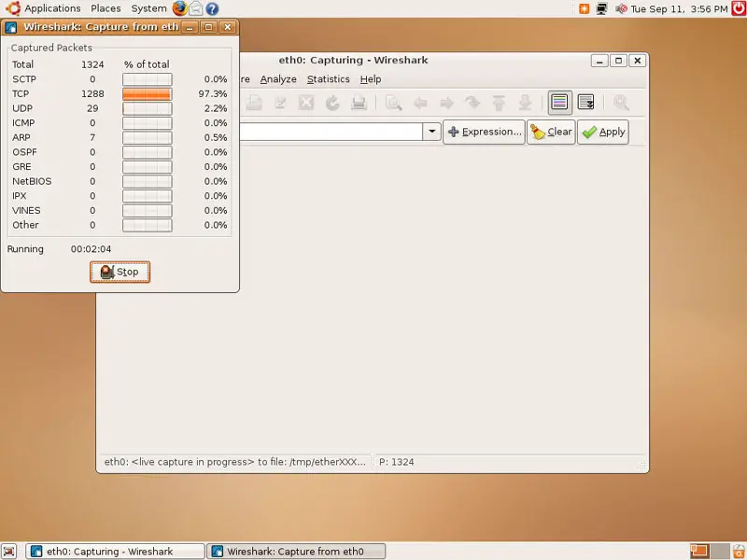
Task: Click the 'P: 1324' status bar entry
Action: [396, 462]
